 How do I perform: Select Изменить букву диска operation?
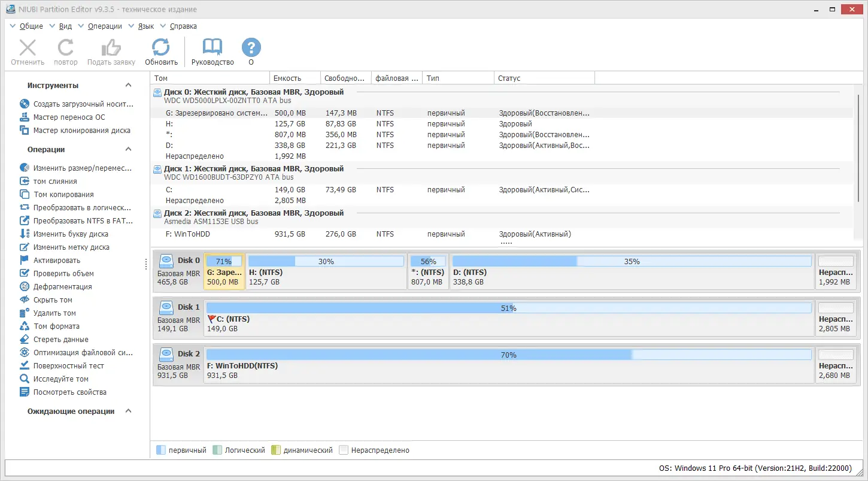(64, 234)
